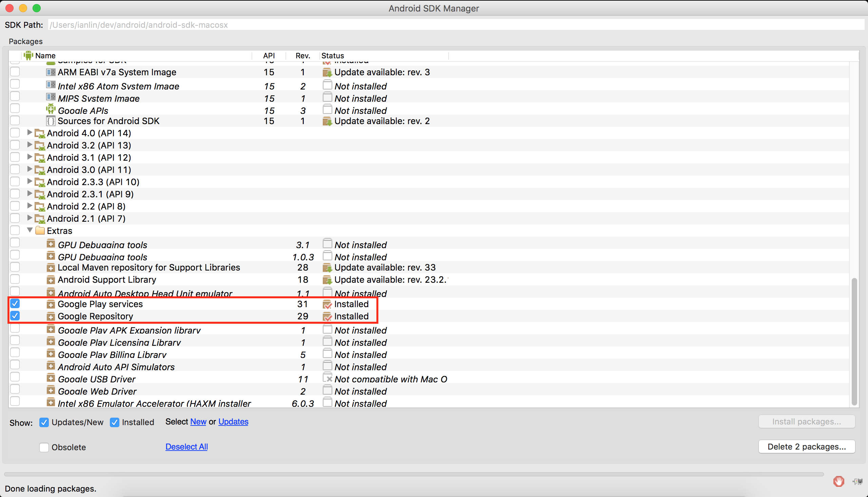Image resolution: width=868 pixels, height=497 pixels.
Task: Enable the Obsolete checkbox
Action: pos(44,447)
